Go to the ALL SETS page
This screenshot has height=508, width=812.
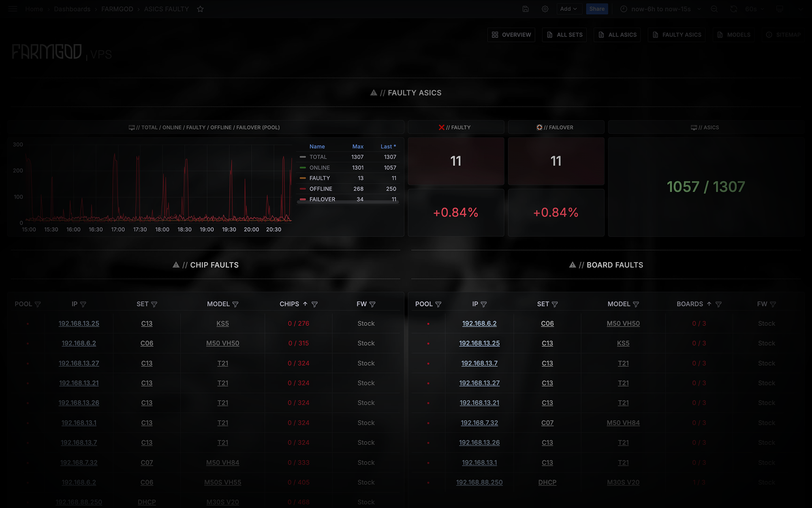click(565, 35)
